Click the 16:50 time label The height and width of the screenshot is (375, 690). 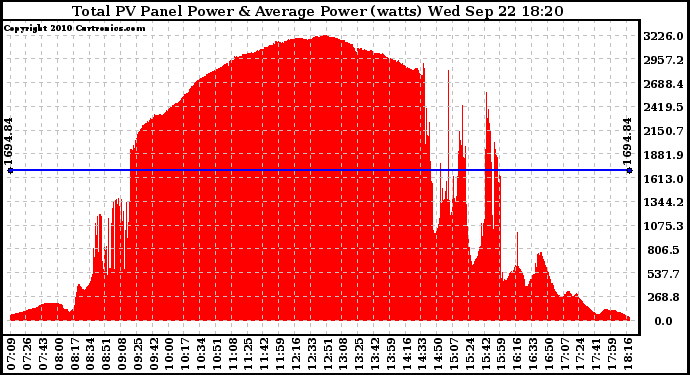pos(547,355)
